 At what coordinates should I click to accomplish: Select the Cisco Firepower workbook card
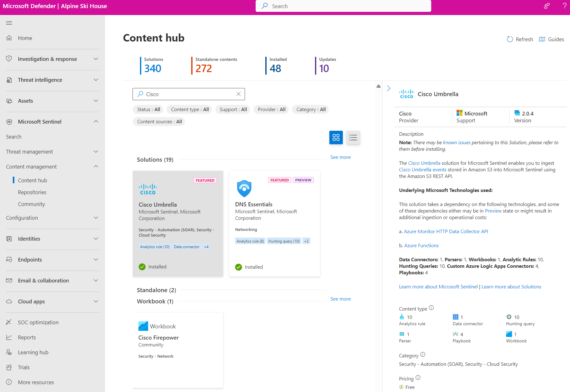(x=178, y=350)
